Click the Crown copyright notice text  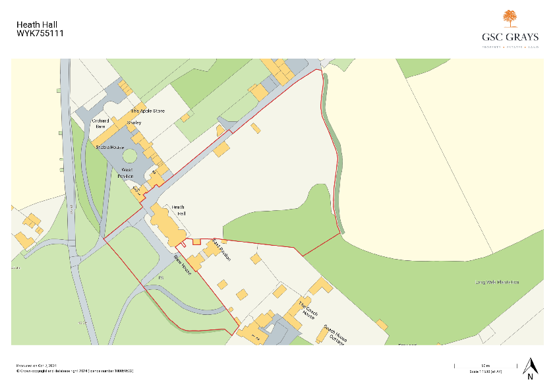74,371
